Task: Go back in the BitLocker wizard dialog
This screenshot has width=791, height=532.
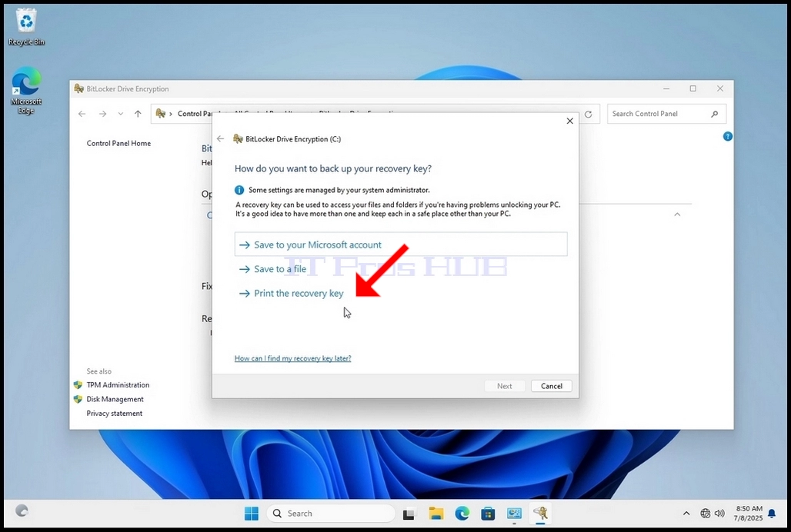Action: pos(221,138)
